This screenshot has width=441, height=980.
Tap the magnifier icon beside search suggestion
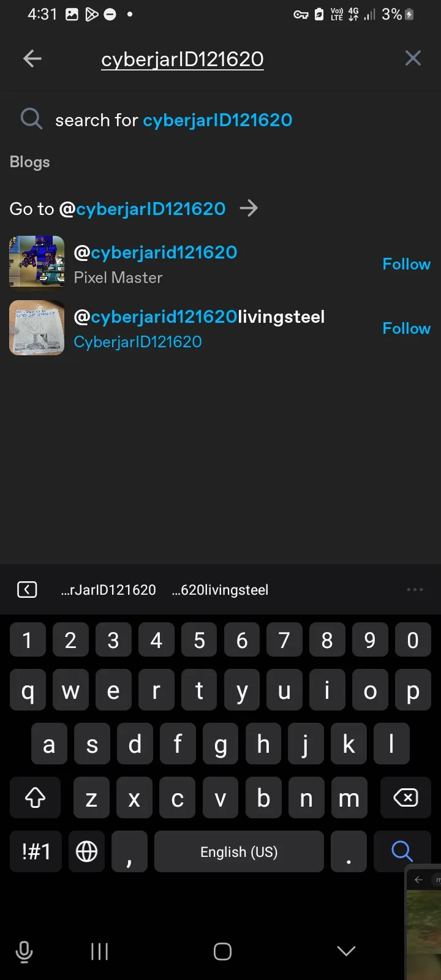[x=31, y=119]
